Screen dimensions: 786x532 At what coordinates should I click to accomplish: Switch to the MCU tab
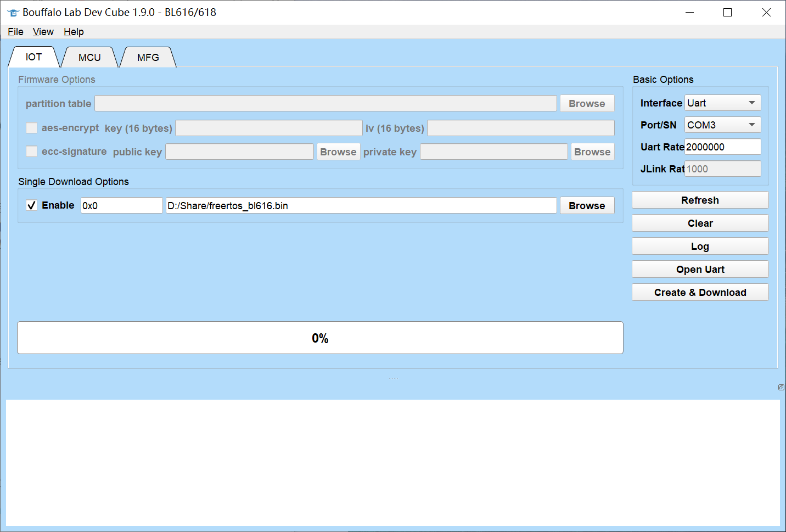point(89,58)
